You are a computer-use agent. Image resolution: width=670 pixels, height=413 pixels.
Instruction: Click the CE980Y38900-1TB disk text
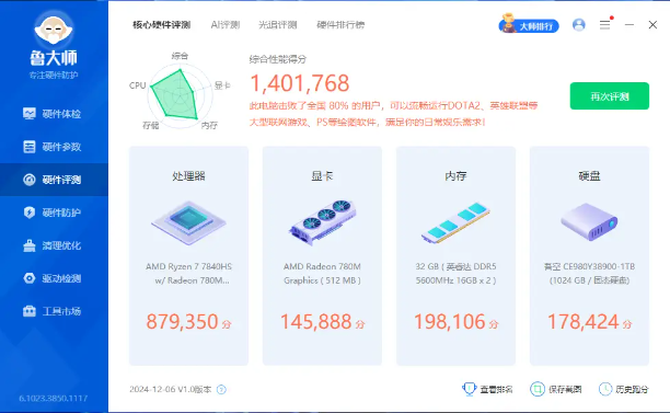click(x=589, y=273)
